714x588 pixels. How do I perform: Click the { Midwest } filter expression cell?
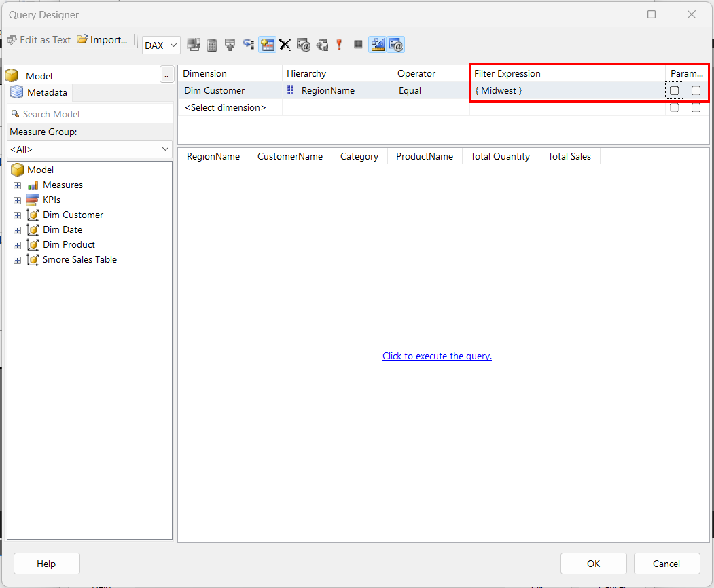pyautogui.click(x=567, y=90)
